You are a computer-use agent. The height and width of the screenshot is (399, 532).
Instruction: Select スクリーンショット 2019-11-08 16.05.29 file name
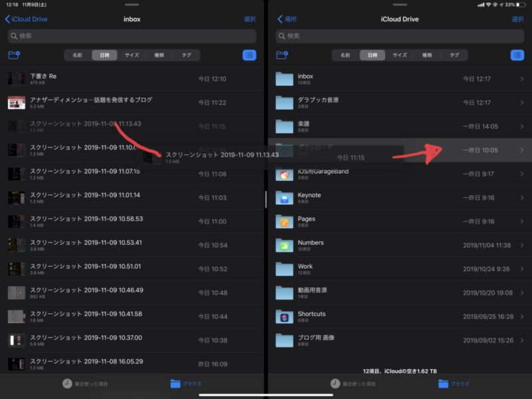pyautogui.click(x=86, y=361)
